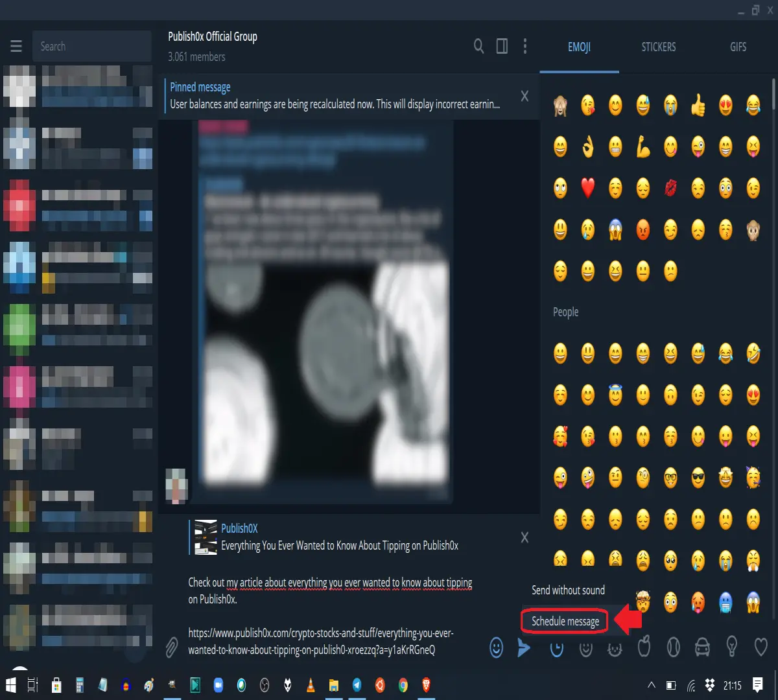Open Google Chrome from the taskbar
This screenshot has width=778, height=700.
pyautogui.click(x=403, y=685)
